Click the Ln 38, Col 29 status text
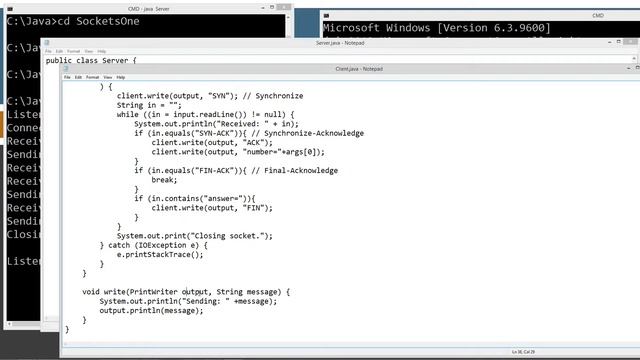Image resolution: width=640 pixels, height=360 pixels. tap(523, 352)
